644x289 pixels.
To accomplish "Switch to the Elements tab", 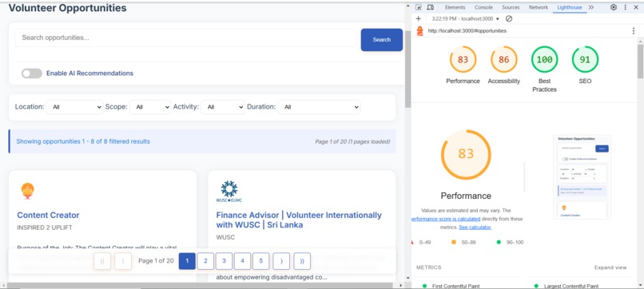I will tap(455, 7).
